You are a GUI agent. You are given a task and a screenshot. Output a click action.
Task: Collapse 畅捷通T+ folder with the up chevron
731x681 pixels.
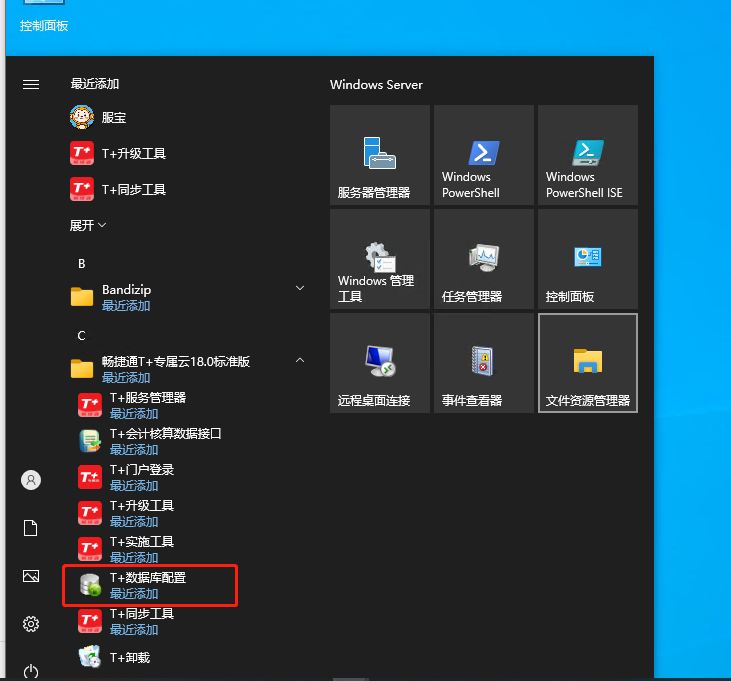(300, 360)
